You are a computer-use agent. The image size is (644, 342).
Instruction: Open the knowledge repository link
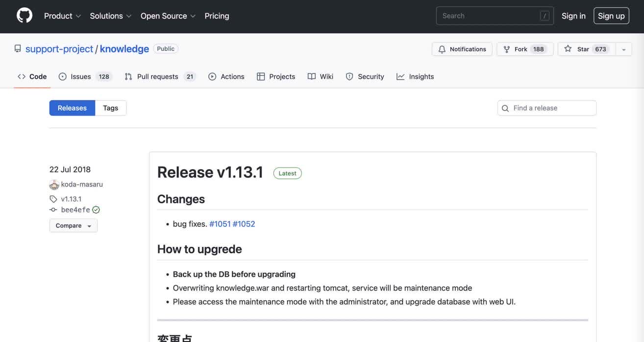(124, 49)
